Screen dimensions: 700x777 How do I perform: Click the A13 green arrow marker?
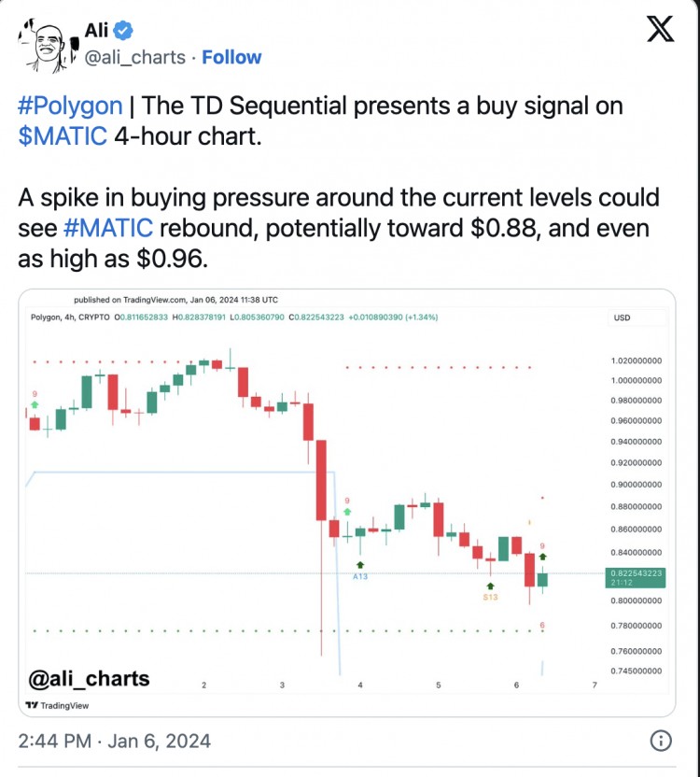(x=359, y=565)
